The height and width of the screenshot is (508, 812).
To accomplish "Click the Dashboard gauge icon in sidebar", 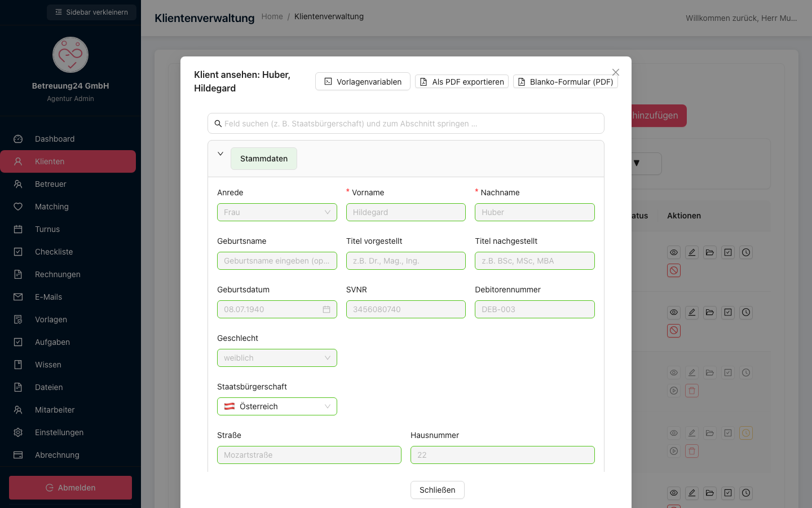I will tap(18, 139).
